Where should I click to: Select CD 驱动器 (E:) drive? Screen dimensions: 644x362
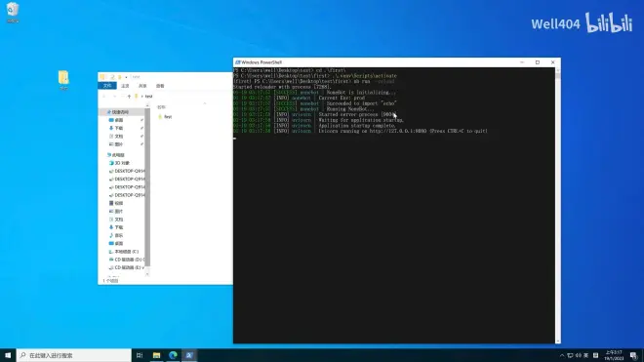pyautogui.click(x=127, y=267)
